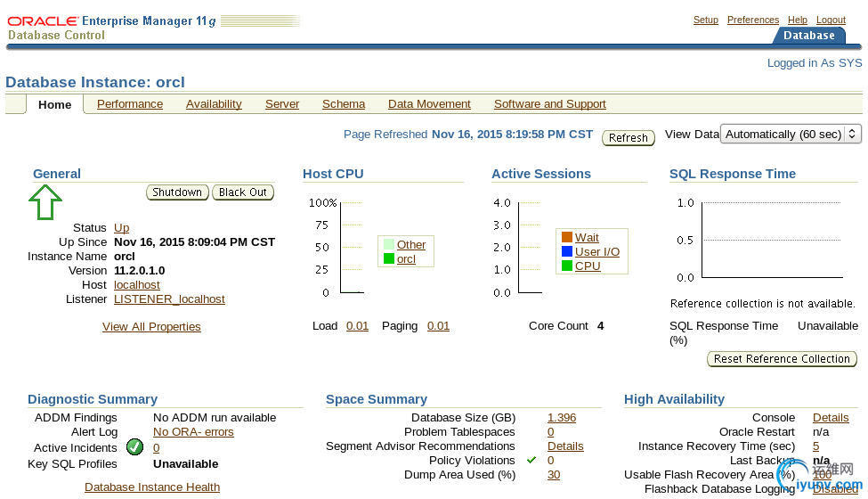Open the No ORA- errors link
Viewport: 868px width, 499px height.
click(193, 432)
